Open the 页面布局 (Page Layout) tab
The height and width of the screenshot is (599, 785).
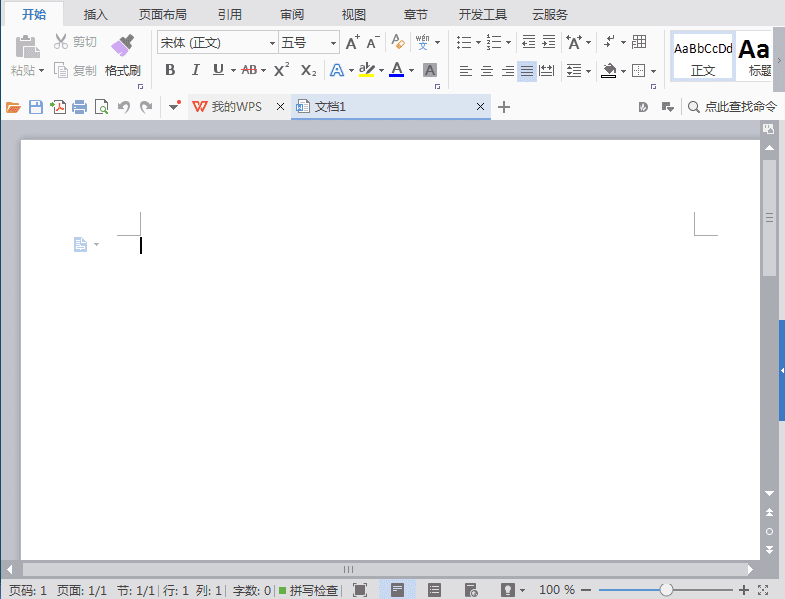pyautogui.click(x=163, y=15)
